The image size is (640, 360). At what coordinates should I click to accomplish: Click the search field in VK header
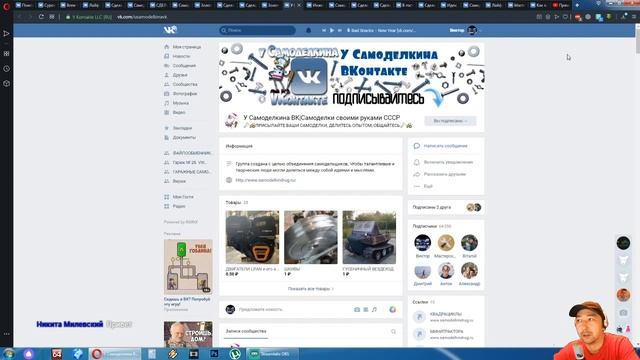click(x=258, y=30)
